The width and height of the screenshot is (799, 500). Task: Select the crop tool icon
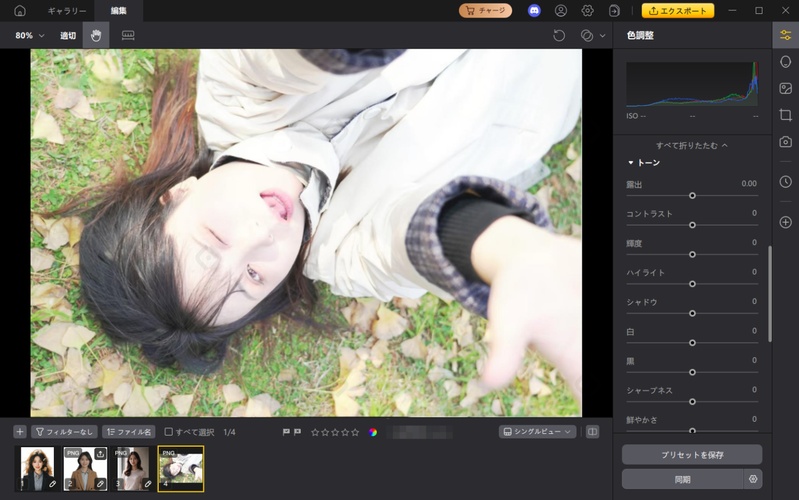785,115
